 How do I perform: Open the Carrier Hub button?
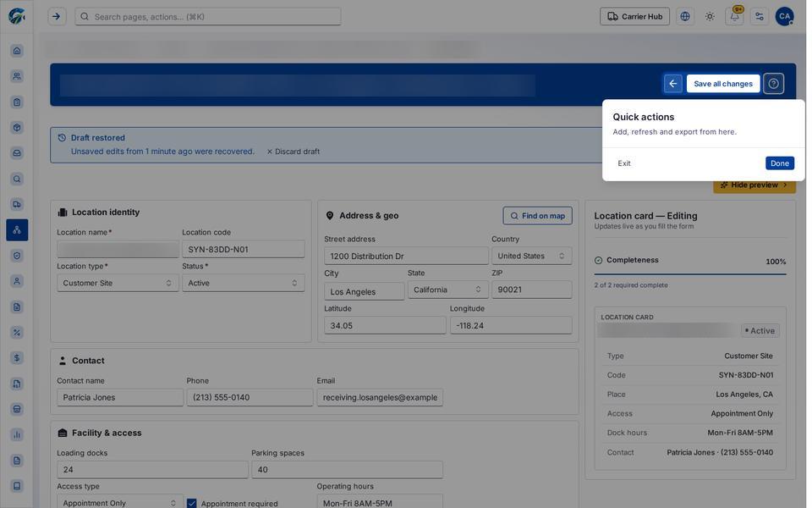tap(634, 17)
